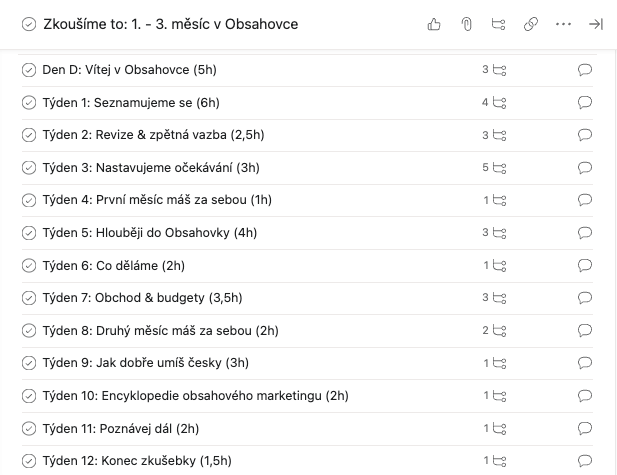The height and width of the screenshot is (475, 617).
Task: Collapse the task pane with the arrow icon
Action: [596, 24]
